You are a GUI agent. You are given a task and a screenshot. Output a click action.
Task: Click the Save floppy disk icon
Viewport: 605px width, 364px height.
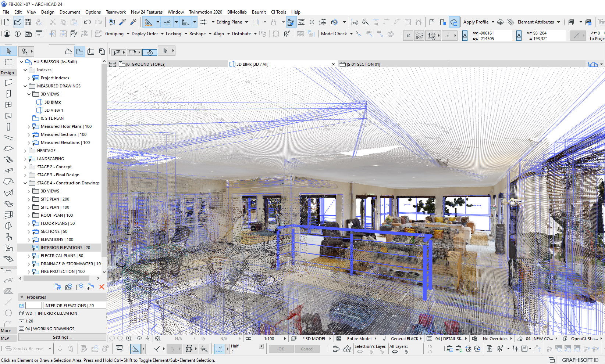[x=28, y=22]
